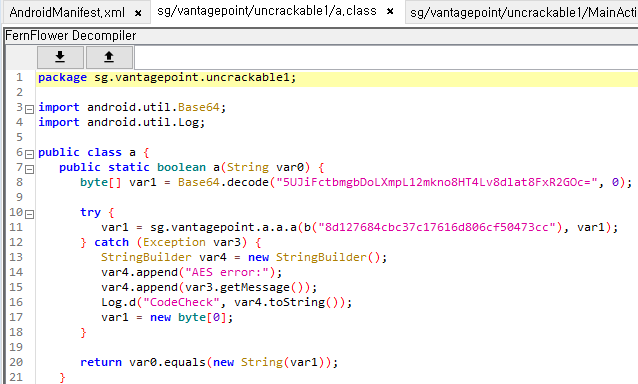Click the "CodeCheck" log tag string
The height and width of the screenshot is (384, 638).
181,302
